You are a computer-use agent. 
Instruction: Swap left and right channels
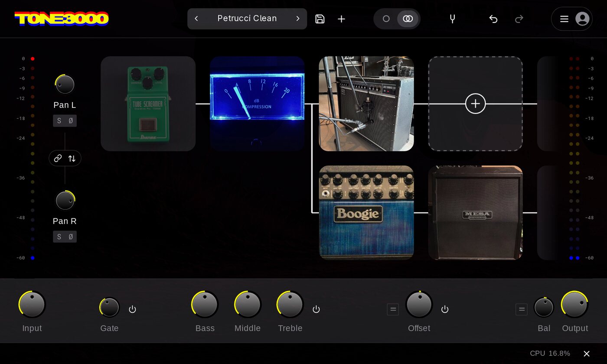tap(72, 158)
